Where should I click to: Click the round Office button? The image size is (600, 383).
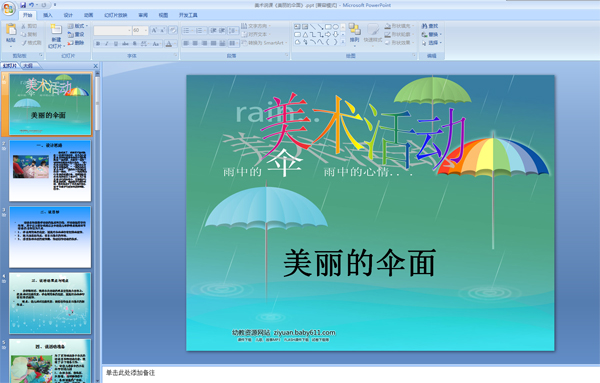(x=8, y=8)
